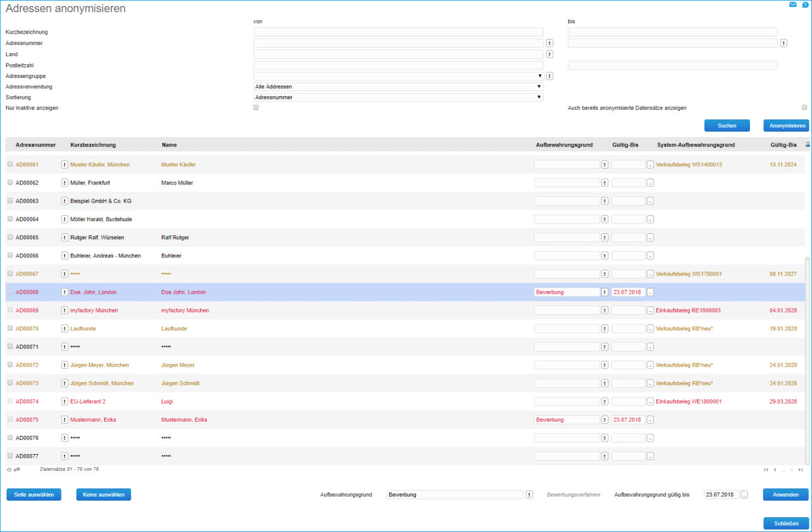812x532 pixels.
Task: Sort by the Kurzbezeichnung column header
Action: point(93,145)
